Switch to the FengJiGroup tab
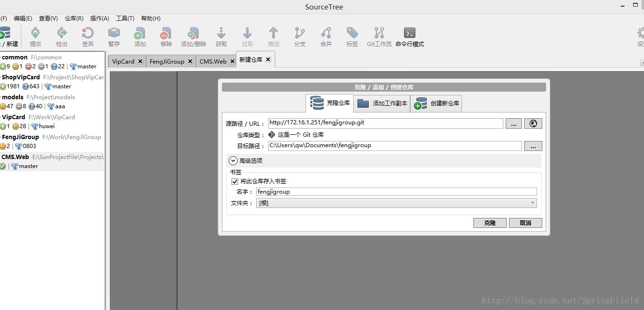644x310 pixels. point(167,61)
